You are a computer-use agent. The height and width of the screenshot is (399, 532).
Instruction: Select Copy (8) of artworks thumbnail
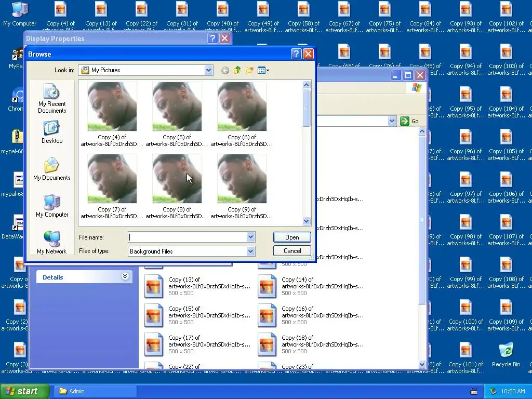pyautogui.click(x=177, y=187)
